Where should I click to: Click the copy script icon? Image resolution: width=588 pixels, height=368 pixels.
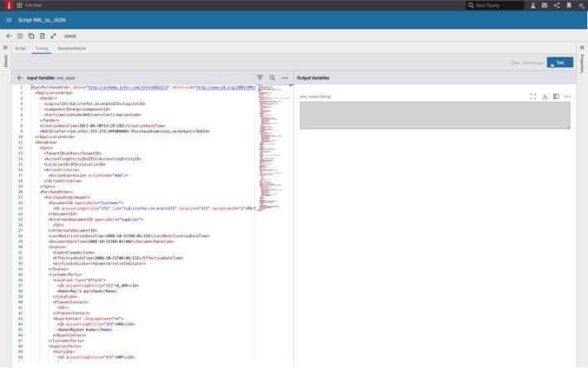click(x=31, y=36)
